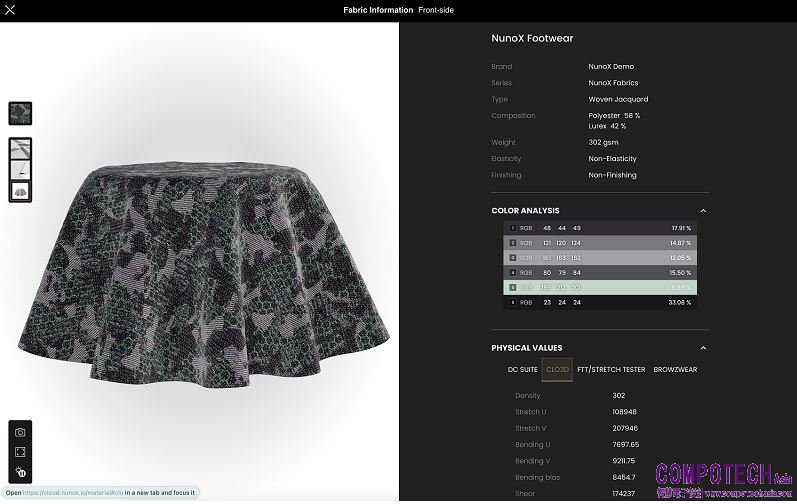Choose the hanging fabric preview icon
Image resolution: width=797 pixels, height=504 pixels.
click(x=20, y=169)
